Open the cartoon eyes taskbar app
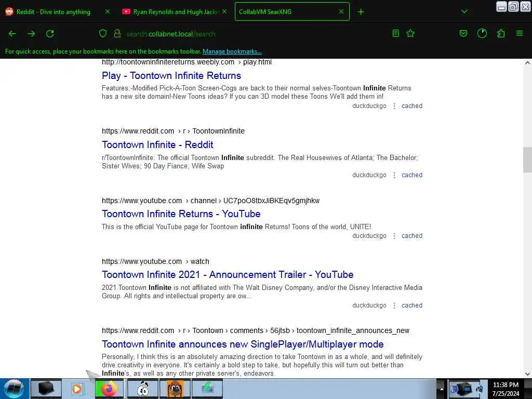This screenshot has height=399, width=532. coord(143,389)
